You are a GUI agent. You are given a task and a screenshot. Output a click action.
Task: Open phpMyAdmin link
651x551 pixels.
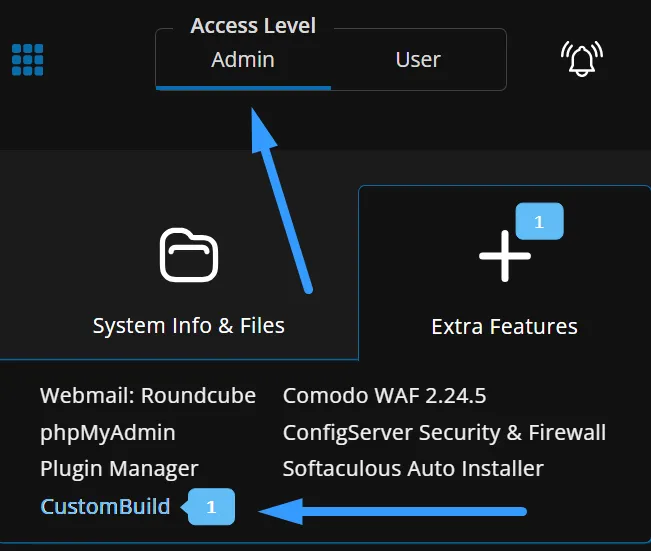click(108, 433)
